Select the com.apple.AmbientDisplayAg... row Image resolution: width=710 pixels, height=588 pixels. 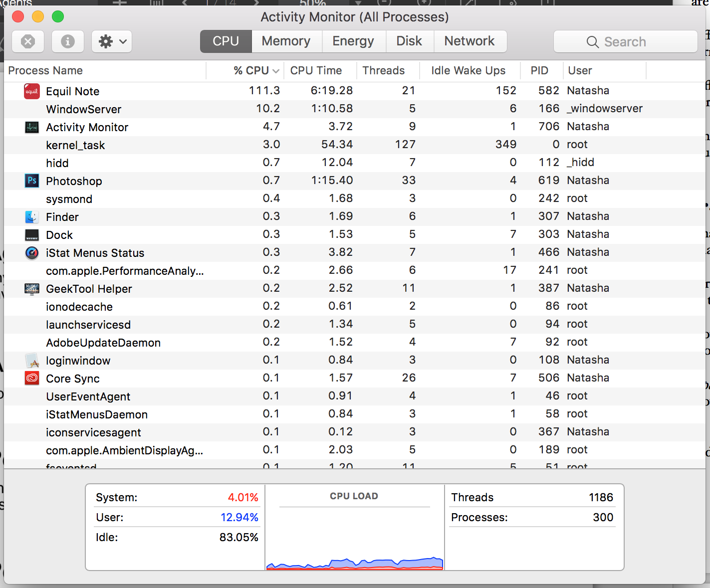355,450
